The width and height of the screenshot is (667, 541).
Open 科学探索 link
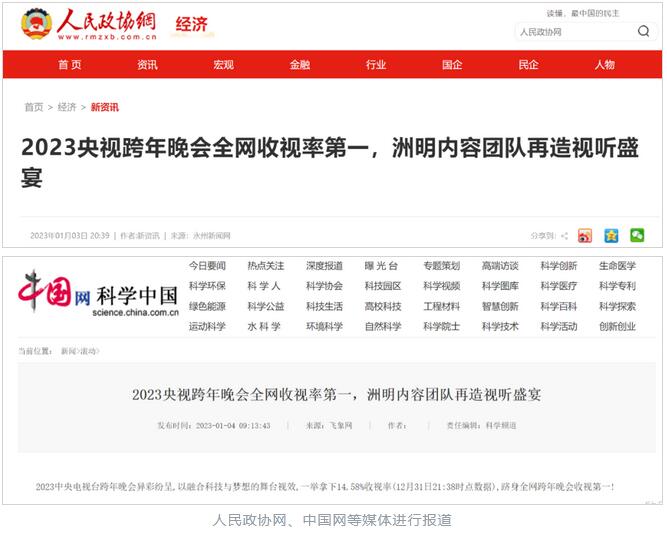(x=617, y=306)
